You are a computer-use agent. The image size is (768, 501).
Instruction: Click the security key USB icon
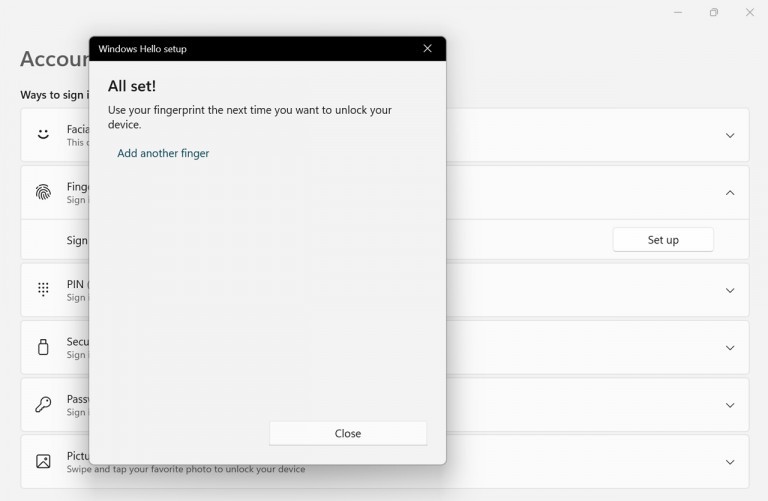click(x=43, y=347)
